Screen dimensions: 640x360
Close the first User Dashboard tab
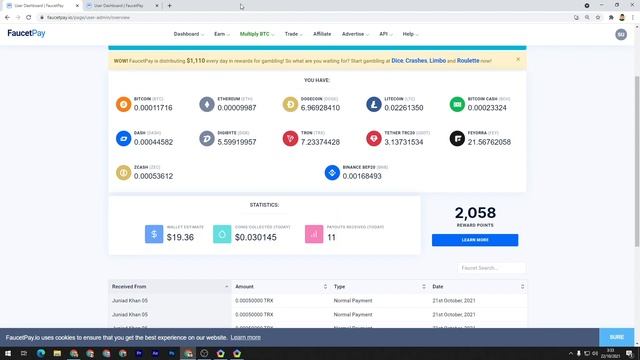(77, 6)
